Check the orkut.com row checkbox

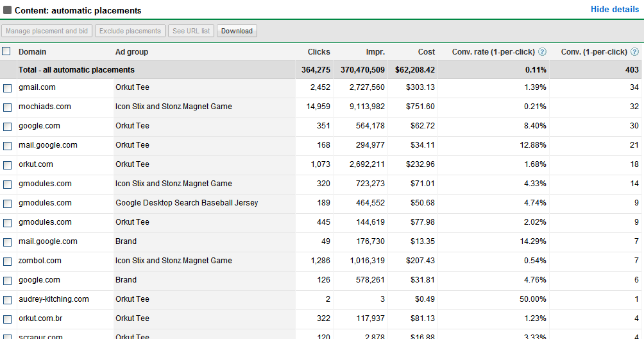point(7,165)
